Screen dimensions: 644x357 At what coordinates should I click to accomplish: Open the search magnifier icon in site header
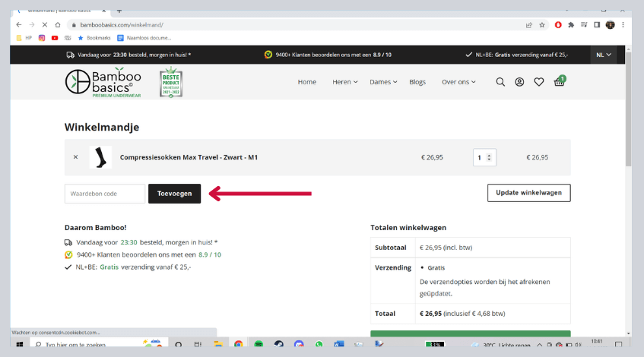click(x=500, y=82)
